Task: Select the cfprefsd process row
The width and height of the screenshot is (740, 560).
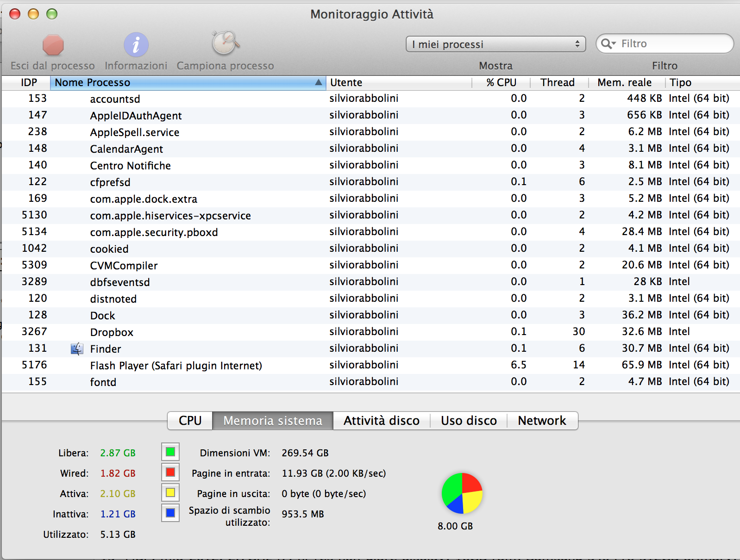Action: tap(370, 182)
